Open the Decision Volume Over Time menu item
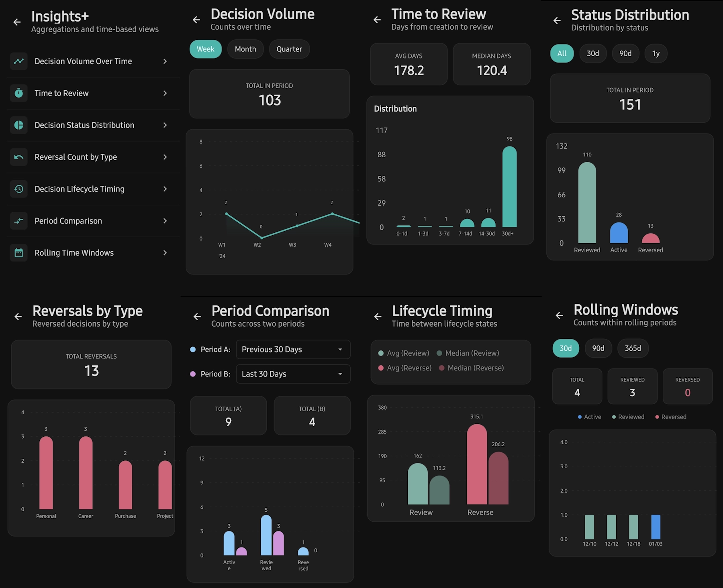 tap(93, 61)
